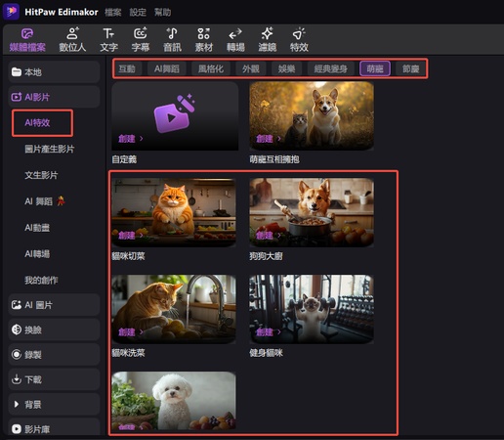This screenshot has width=504, height=440.
Task: Open AI轉場 in the sidebar
Action: pos(37,254)
